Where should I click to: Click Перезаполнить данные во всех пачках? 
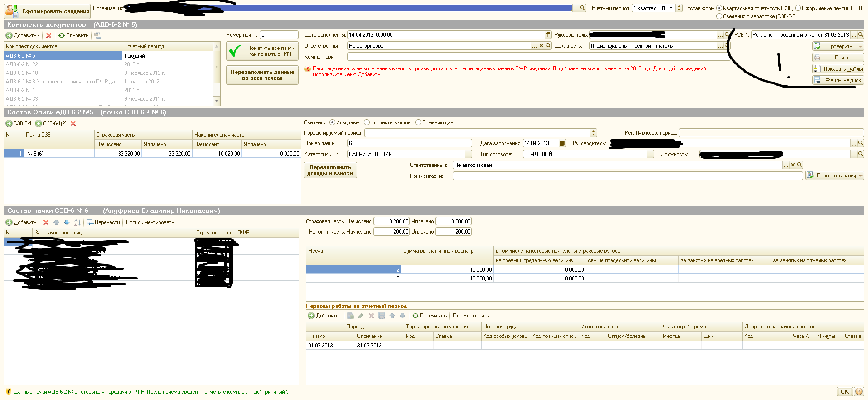click(x=262, y=75)
